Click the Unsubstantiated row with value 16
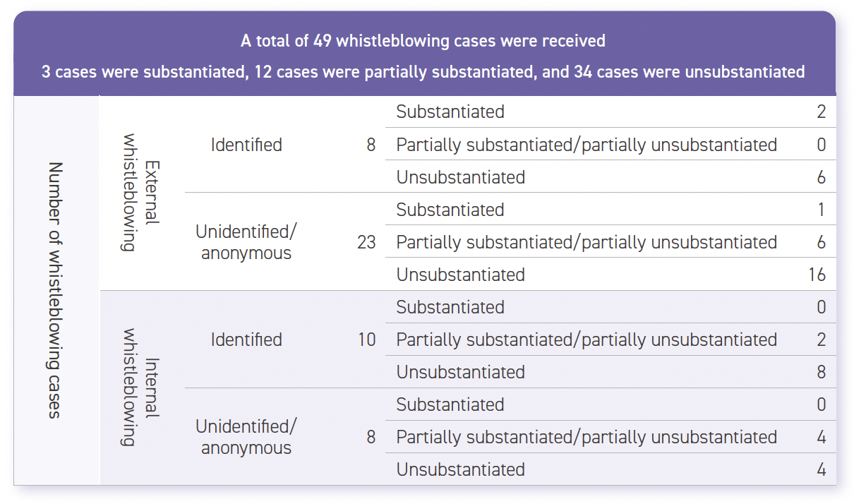854x504 pixels. [611, 275]
